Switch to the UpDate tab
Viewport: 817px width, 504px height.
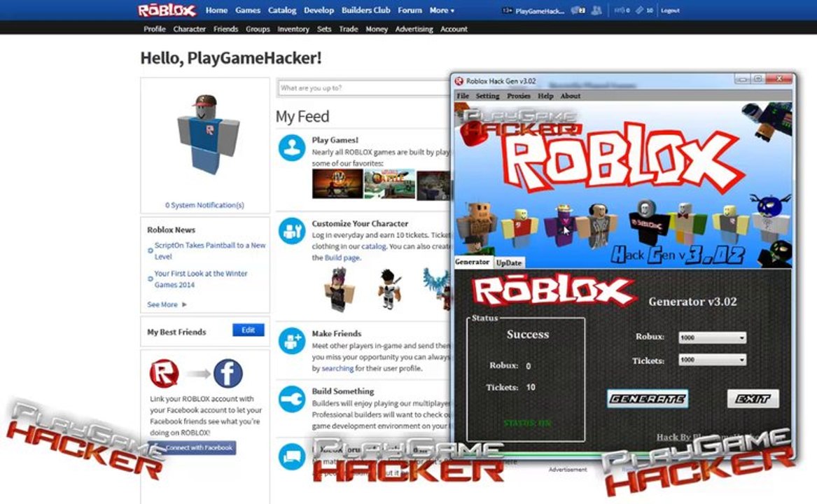(509, 262)
